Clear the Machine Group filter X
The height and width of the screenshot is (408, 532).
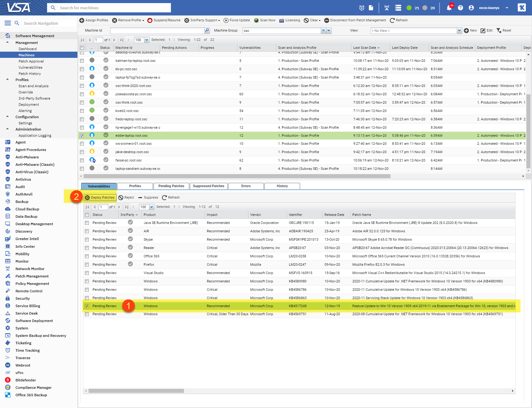(323, 30)
